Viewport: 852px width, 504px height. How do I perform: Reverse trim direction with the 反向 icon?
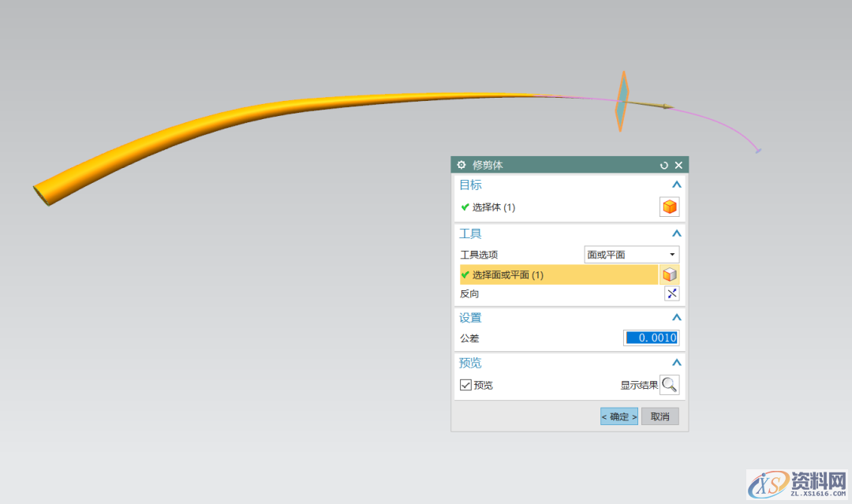click(x=671, y=293)
